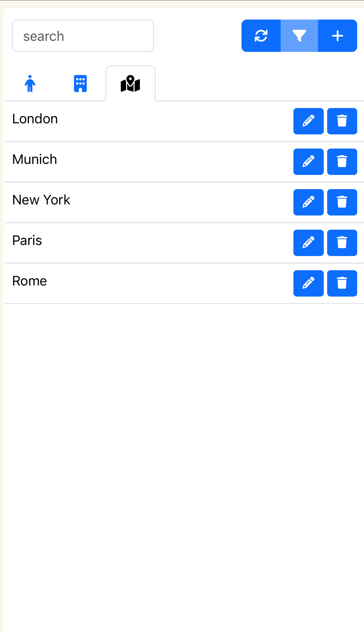Edit the Munich entry
Viewport: 364px width, 632px height.
click(308, 162)
